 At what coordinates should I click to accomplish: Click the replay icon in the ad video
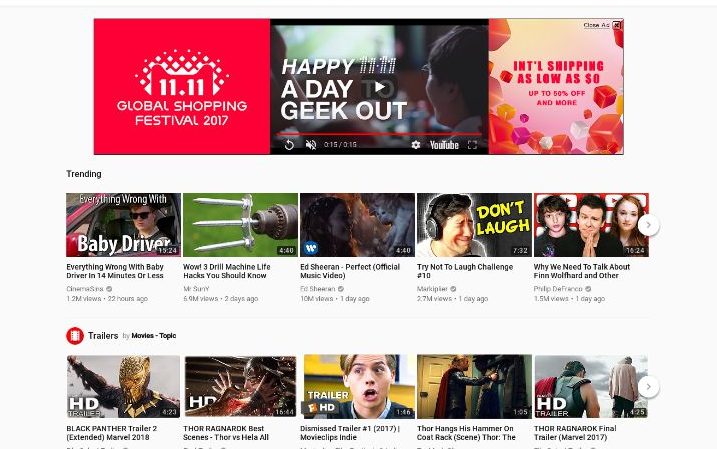pos(289,145)
